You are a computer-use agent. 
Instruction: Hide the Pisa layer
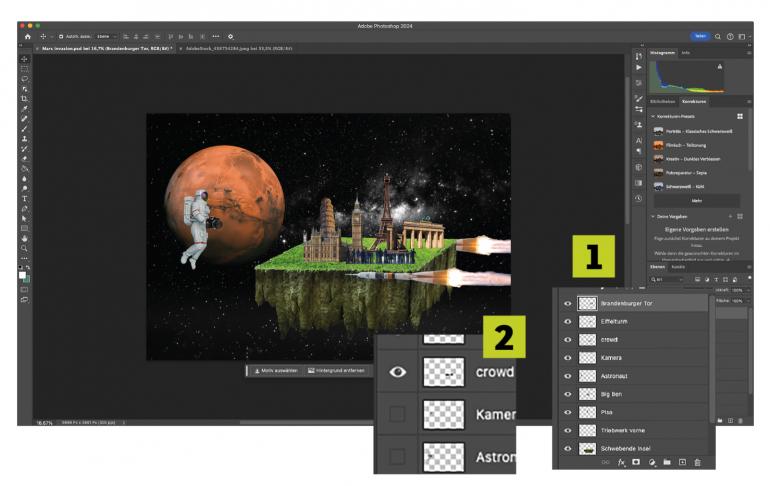coord(568,412)
